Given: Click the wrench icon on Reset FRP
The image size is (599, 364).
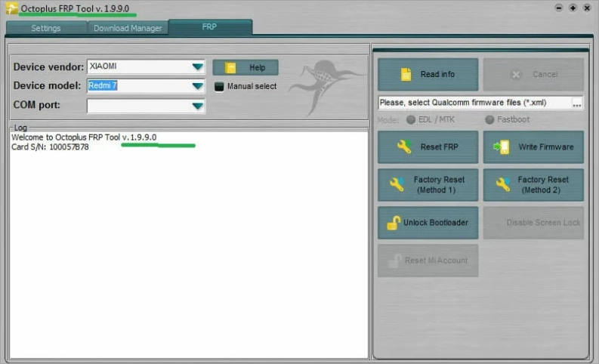Looking at the screenshot, I should click(x=404, y=147).
